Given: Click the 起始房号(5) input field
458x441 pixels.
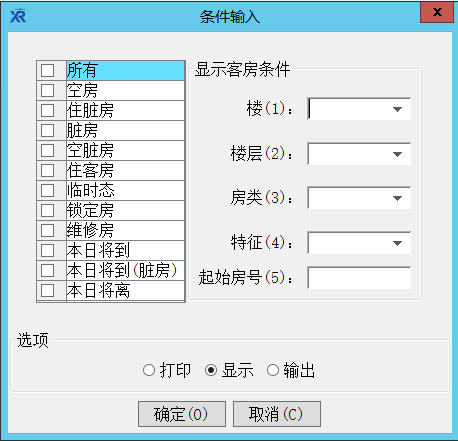Looking at the screenshot, I should 359,278.
